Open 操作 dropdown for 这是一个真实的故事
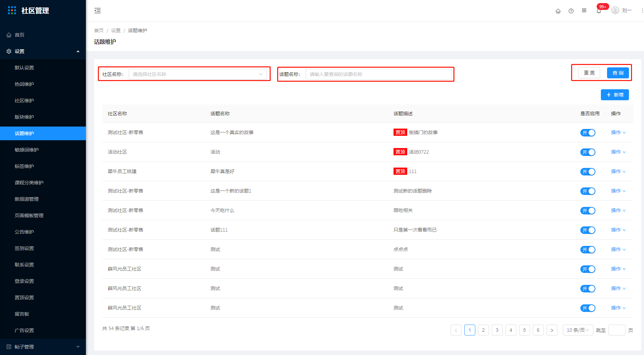 [618, 132]
